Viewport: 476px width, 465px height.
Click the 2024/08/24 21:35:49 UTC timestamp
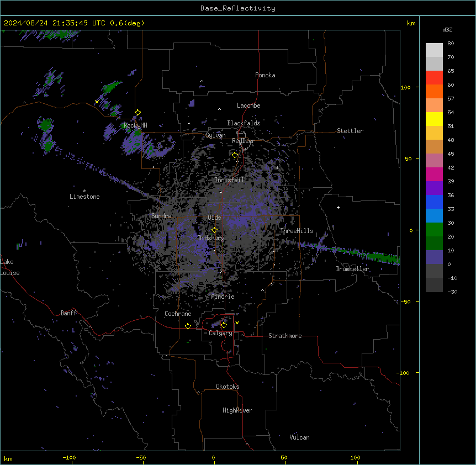pyautogui.click(x=55, y=23)
